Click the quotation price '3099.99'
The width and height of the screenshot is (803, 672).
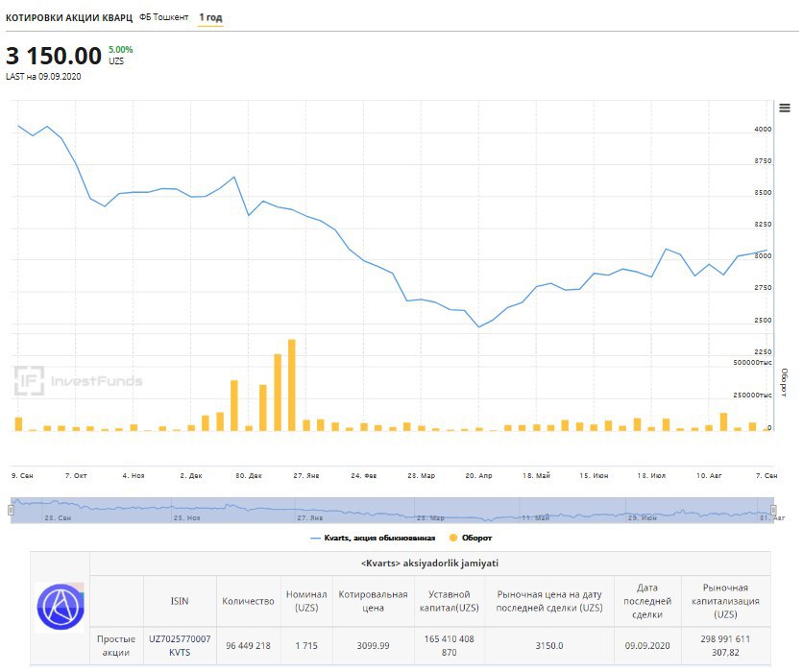pyautogui.click(x=374, y=646)
